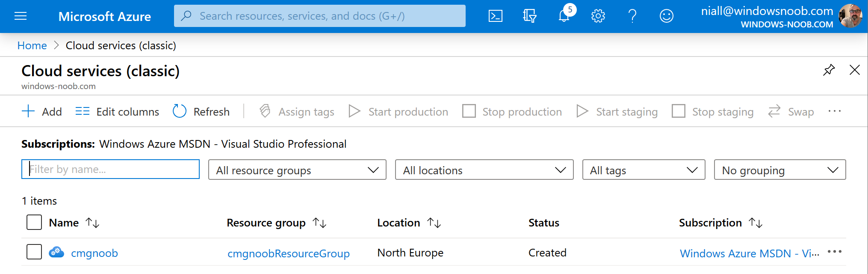Click the Edit columns toolbar label
This screenshot has width=868, height=274.
(128, 112)
